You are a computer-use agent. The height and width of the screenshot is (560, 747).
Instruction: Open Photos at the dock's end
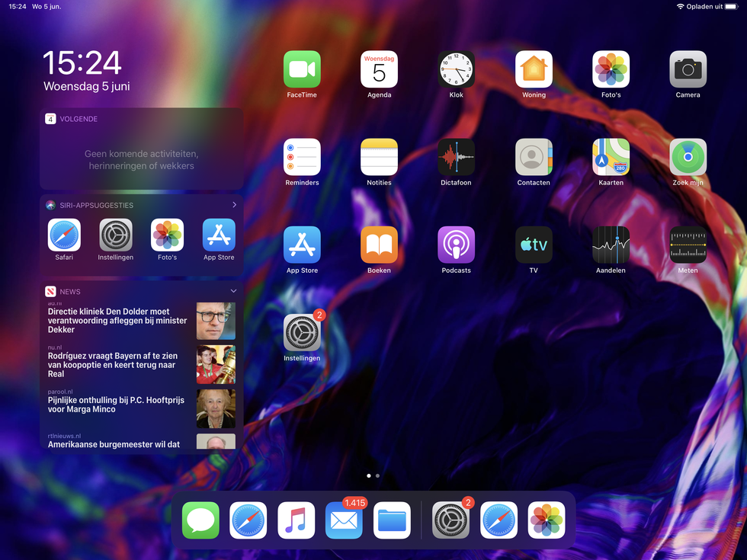547,520
